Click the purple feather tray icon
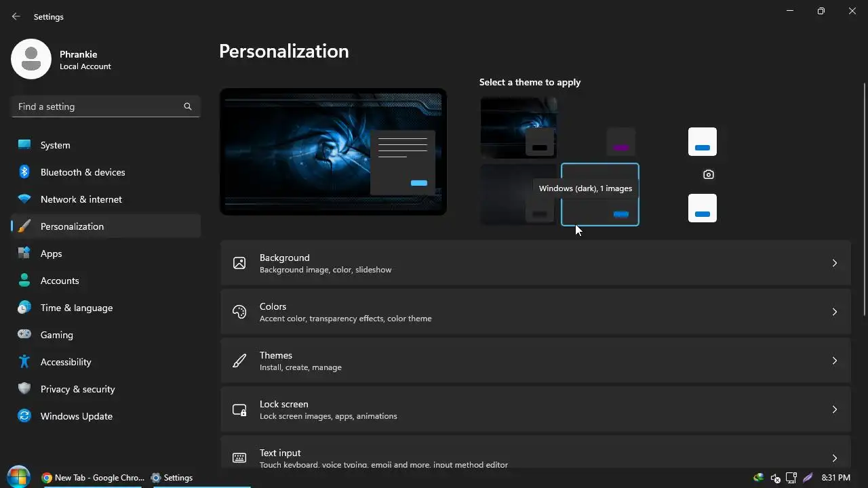 click(808, 478)
